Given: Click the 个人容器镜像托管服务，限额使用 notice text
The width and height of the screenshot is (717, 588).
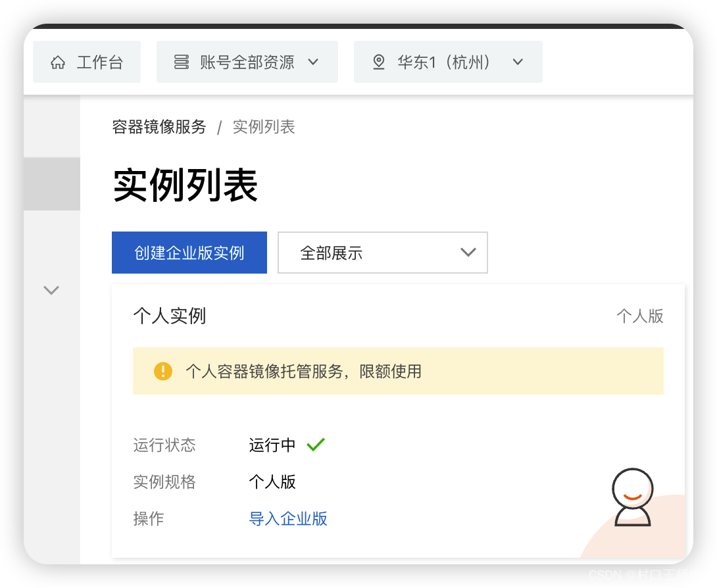Looking at the screenshot, I should [x=304, y=371].
